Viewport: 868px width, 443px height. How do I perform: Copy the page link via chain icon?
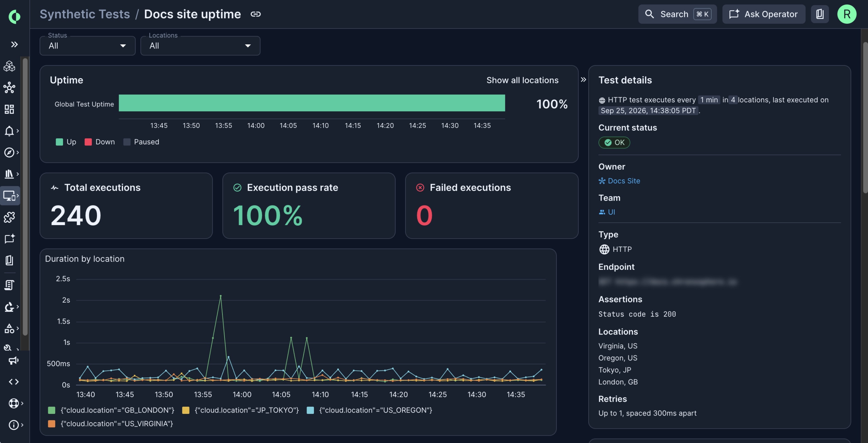pyautogui.click(x=256, y=14)
